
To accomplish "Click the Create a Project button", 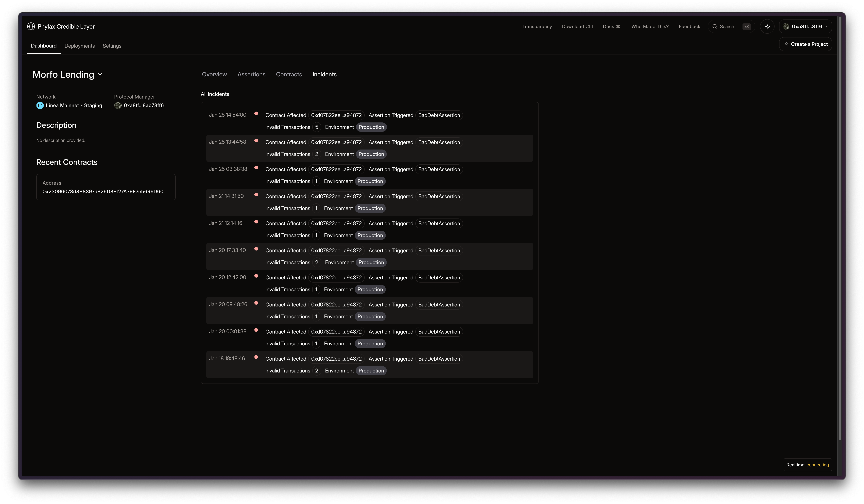I will [805, 44].
